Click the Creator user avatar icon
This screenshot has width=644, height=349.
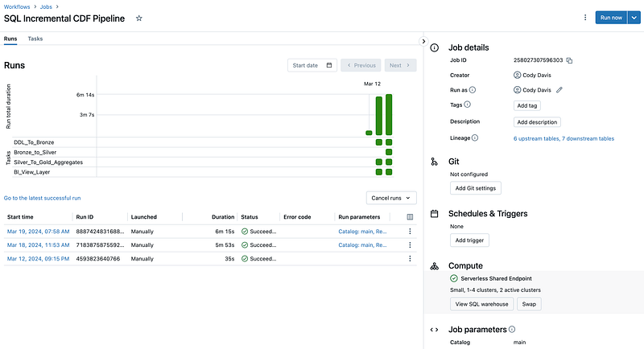(x=517, y=75)
